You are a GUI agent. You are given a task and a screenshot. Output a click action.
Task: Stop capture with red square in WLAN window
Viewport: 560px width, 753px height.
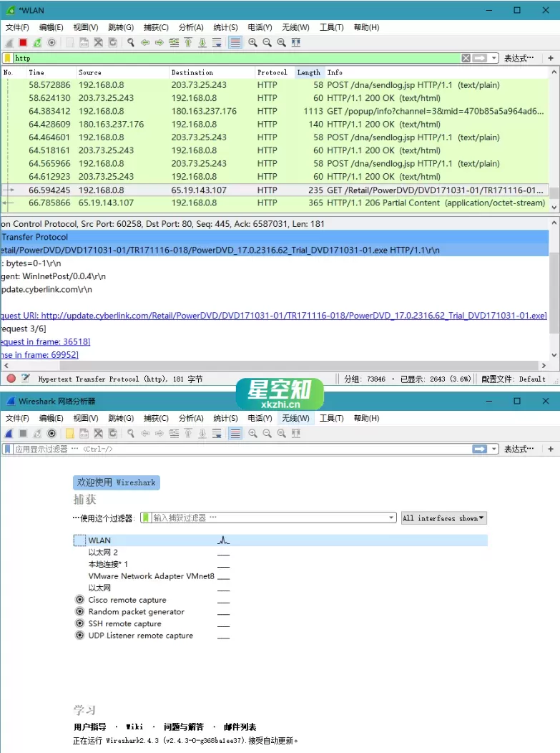[23, 43]
